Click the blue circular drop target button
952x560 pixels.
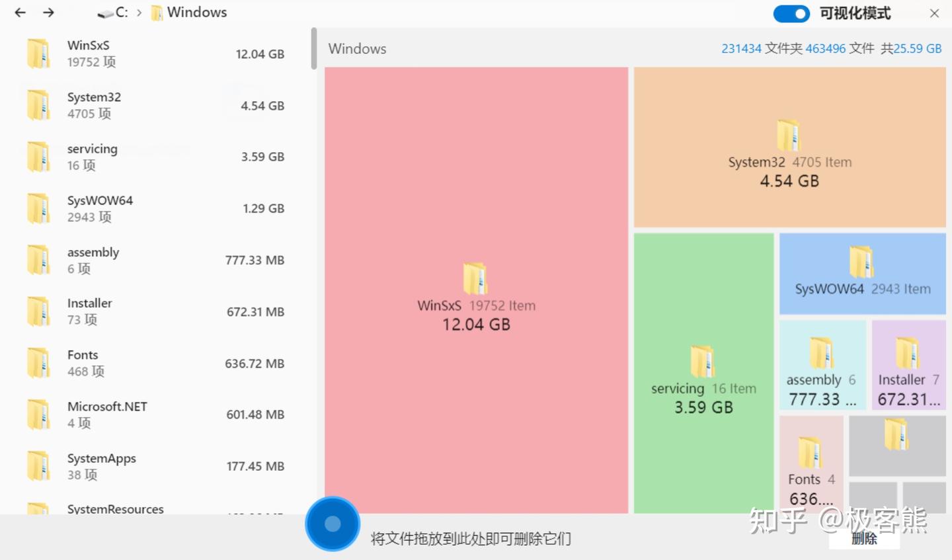(333, 524)
